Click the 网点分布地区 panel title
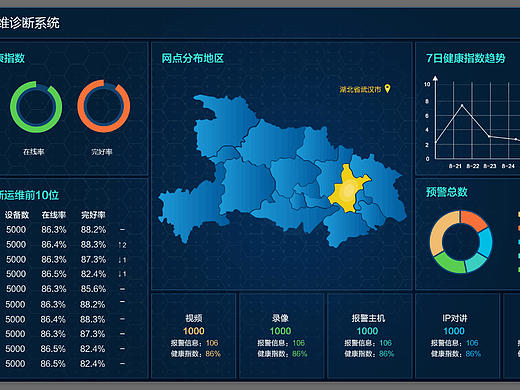The width and height of the screenshot is (520, 390). [193, 58]
